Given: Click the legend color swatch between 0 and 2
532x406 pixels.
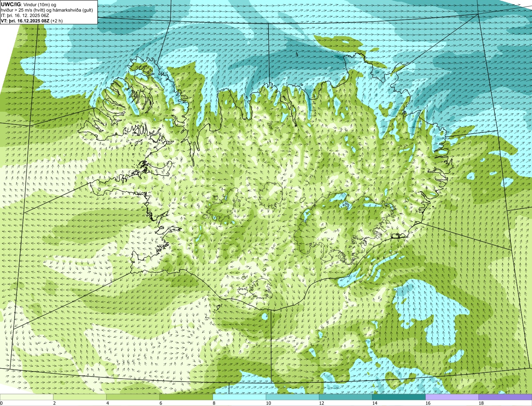Looking at the screenshot, I should (27, 397).
